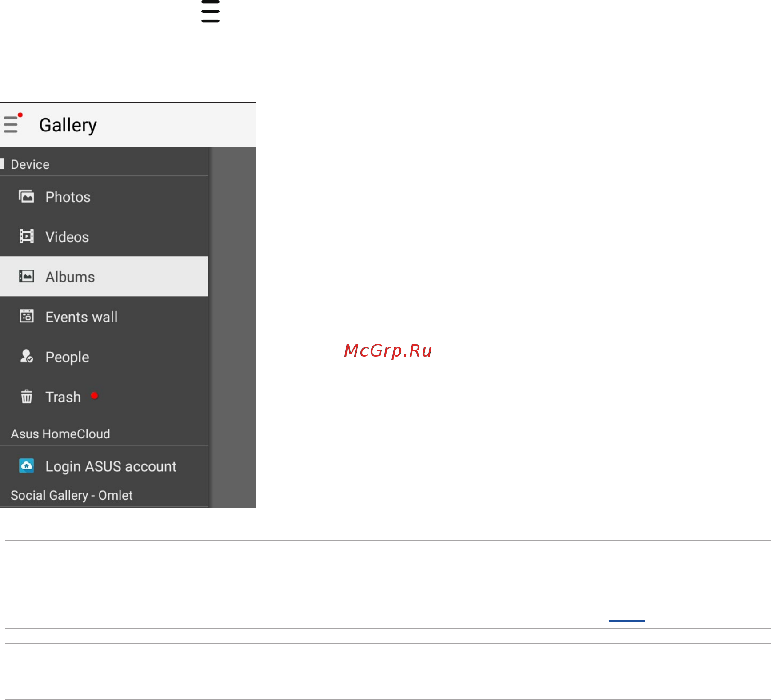The height and width of the screenshot is (700, 771).
Task: Click the large hamburger icon at top
Action: pos(210,11)
